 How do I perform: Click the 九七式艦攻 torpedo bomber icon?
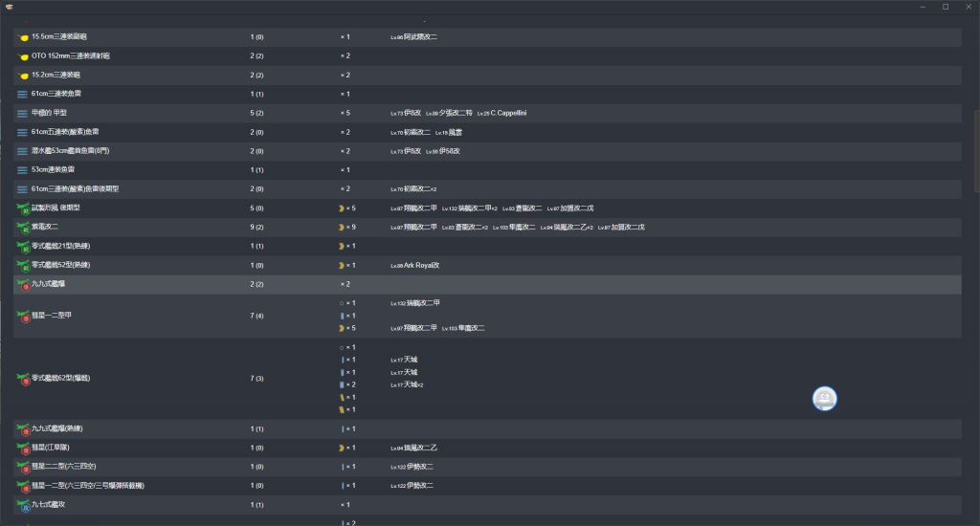(x=23, y=504)
